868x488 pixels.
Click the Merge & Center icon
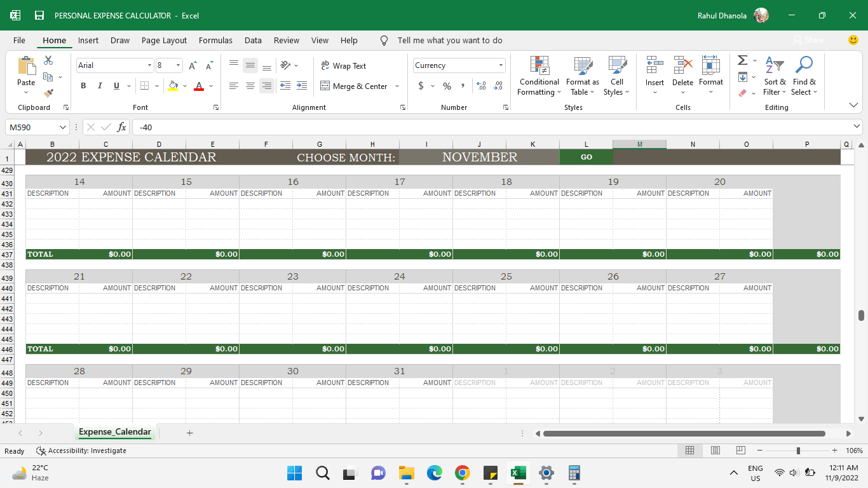coord(325,86)
